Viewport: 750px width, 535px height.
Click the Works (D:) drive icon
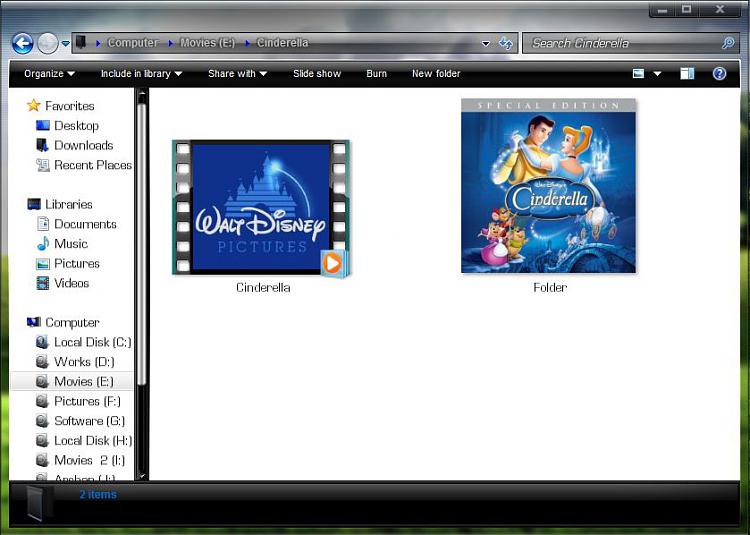[x=42, y=361]
